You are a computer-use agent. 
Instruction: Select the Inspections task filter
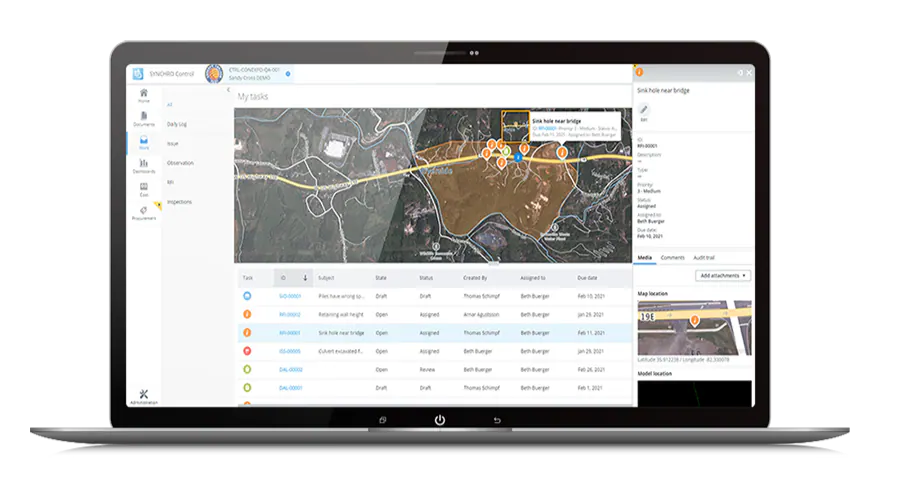coord(179,202)
